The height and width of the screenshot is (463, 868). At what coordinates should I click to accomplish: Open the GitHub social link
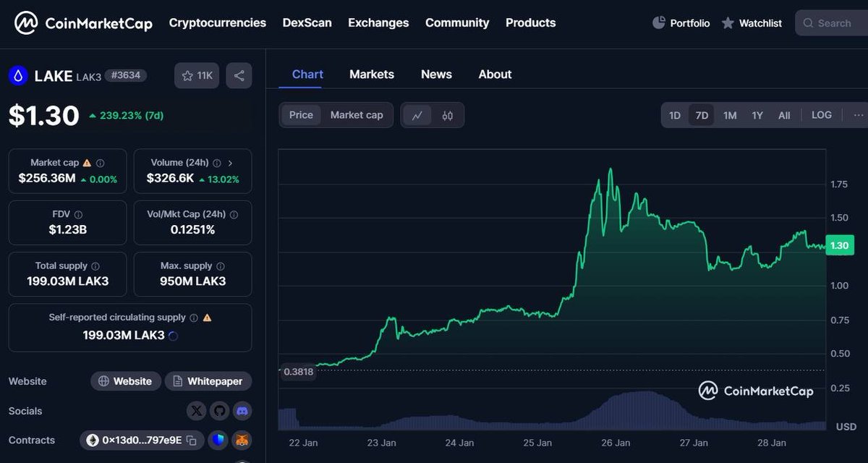(220, 411)
